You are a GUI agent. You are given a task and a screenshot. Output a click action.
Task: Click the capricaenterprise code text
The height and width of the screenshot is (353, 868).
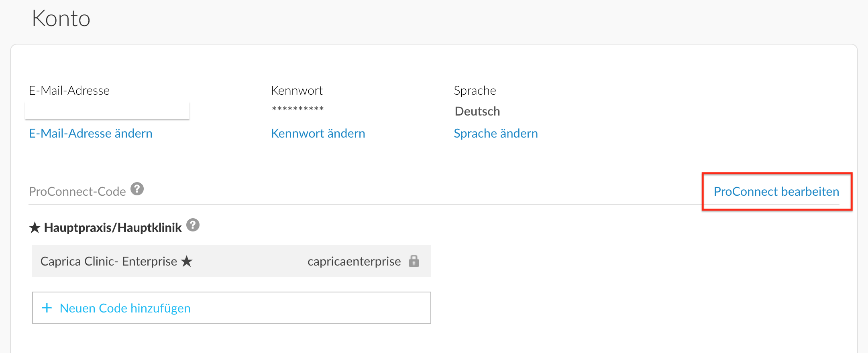pyautogui.click(x=354, y=261)
